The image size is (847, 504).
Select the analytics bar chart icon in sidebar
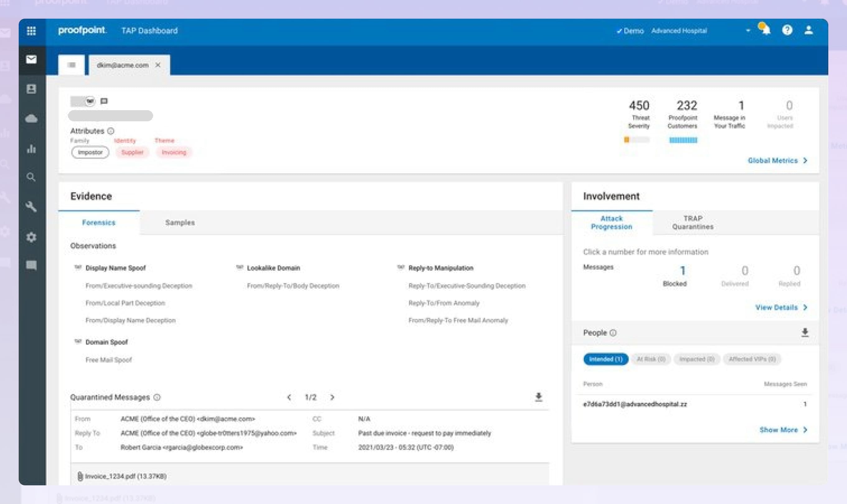click(x=31, y=149)
